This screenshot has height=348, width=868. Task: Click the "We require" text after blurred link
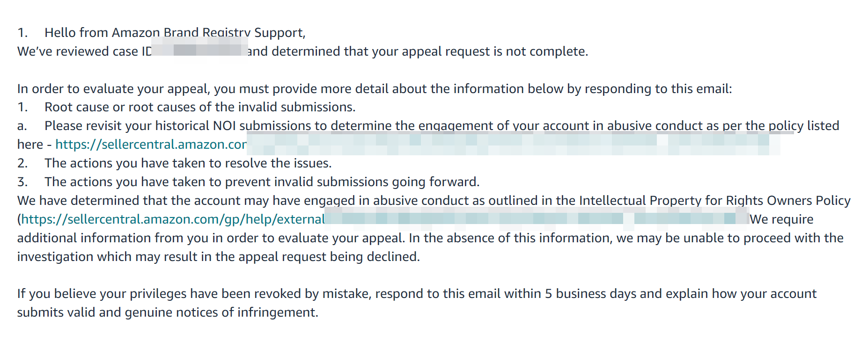[781, 219]
